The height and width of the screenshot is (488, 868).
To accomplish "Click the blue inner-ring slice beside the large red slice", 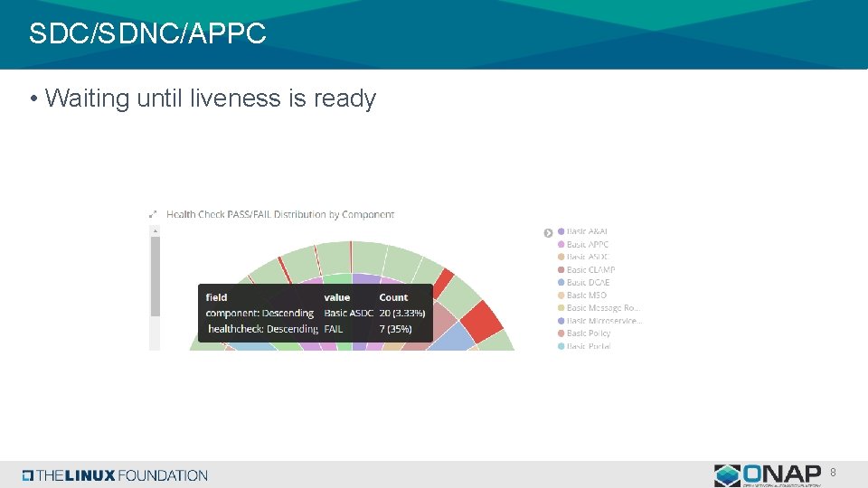I will pyautogui.click(x=453, y=337).
